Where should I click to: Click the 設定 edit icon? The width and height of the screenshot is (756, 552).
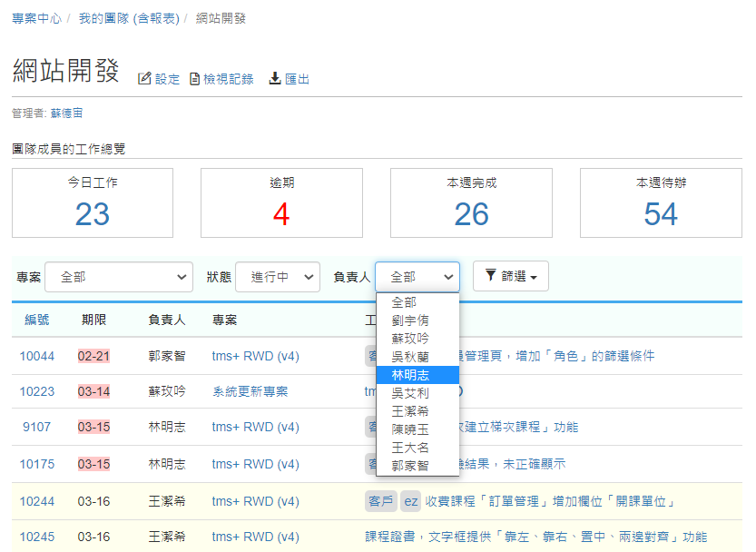[x=143, y=79]
